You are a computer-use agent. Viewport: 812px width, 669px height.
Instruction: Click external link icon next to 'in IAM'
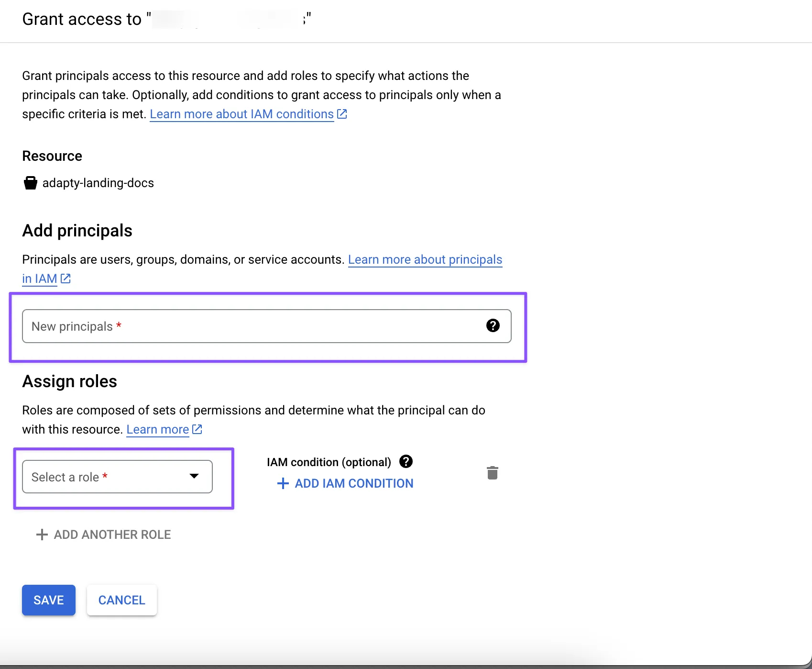(66, 279)
